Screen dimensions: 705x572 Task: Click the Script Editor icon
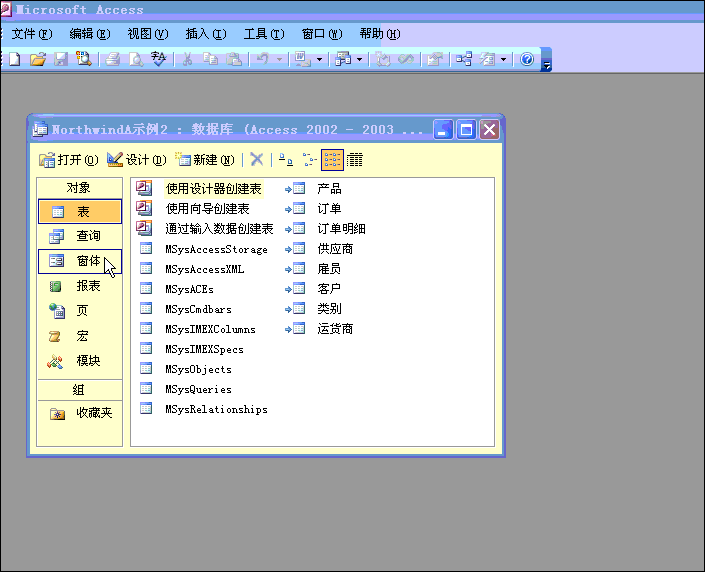(406, 59)
